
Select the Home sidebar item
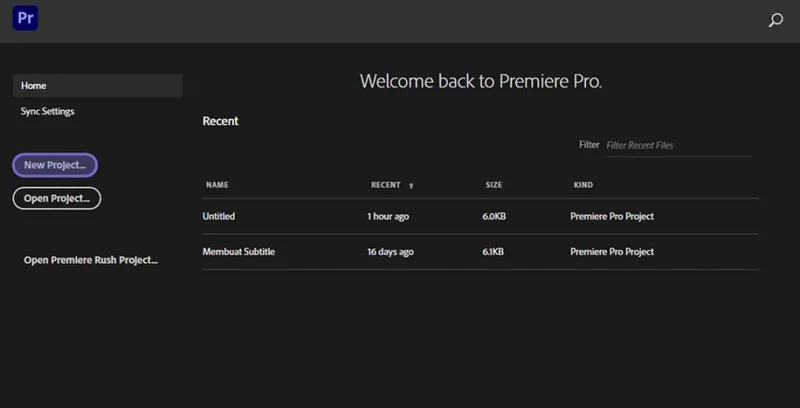pos(97,86)
